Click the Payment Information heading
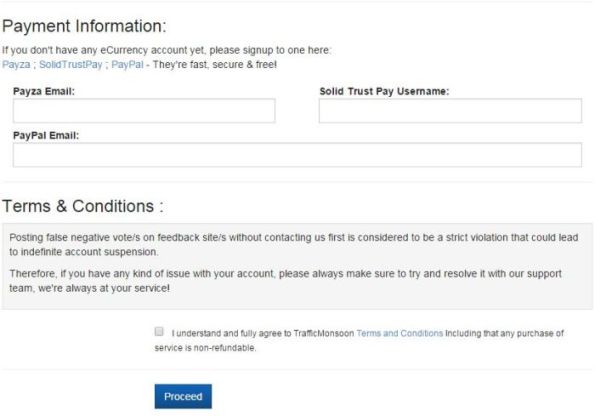This screenshot has height=416, width=595. pos(84,27)
